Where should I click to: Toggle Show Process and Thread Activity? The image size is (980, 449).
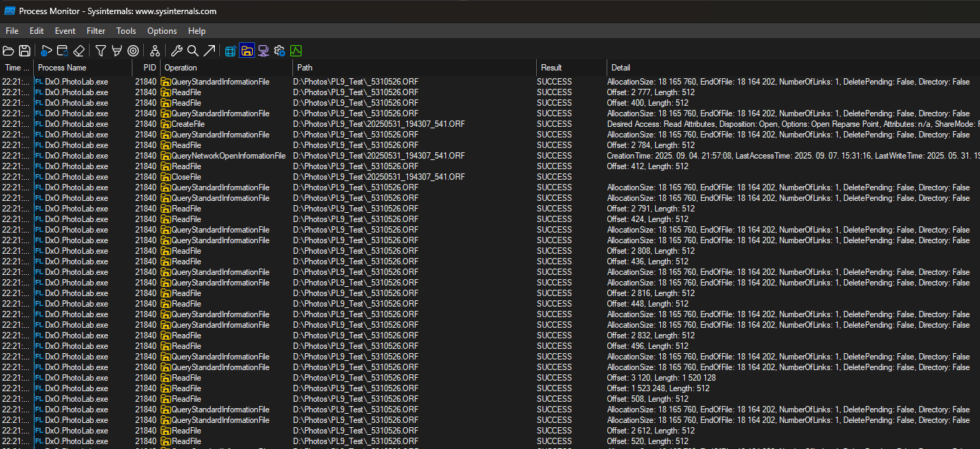coord(280,51)
